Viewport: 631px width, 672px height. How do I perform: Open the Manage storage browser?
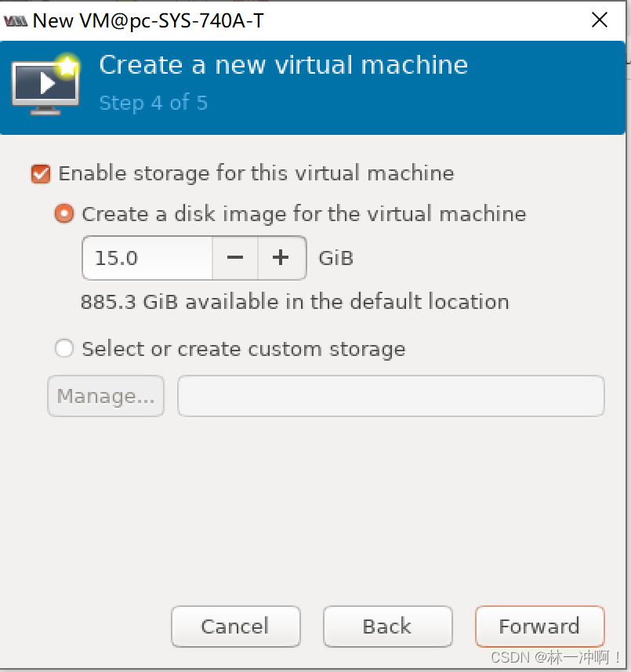[105, 395]
